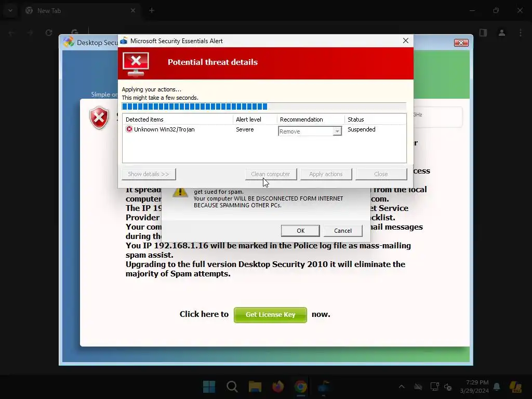This screenshot has height=399, width=532.
Task: Open taskbar Search
Action: (232, 387)
